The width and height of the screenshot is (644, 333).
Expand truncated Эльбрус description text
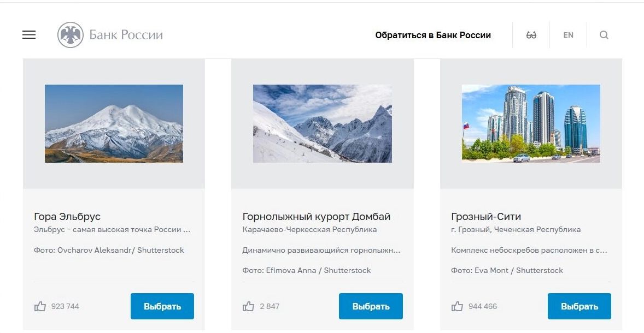112,230
